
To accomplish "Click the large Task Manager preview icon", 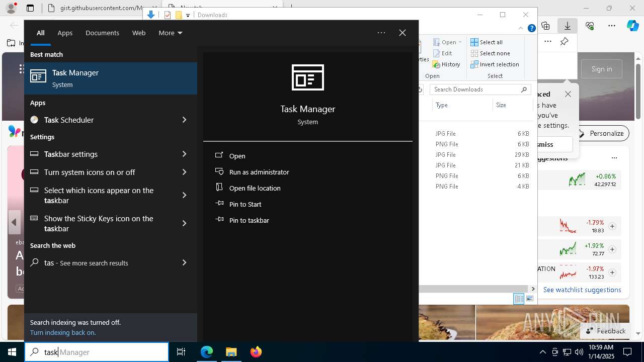I will (308, 77).
